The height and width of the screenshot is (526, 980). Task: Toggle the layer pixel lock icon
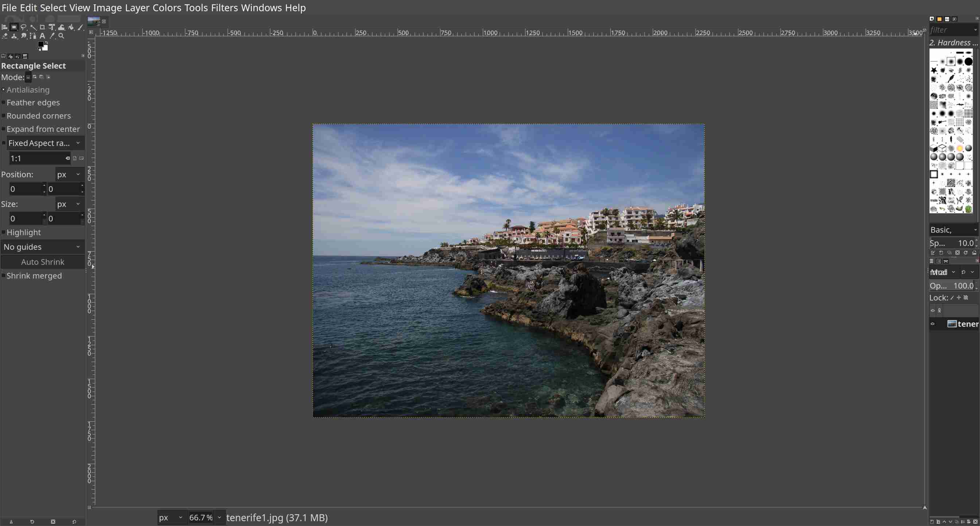[x=952, y=298]
